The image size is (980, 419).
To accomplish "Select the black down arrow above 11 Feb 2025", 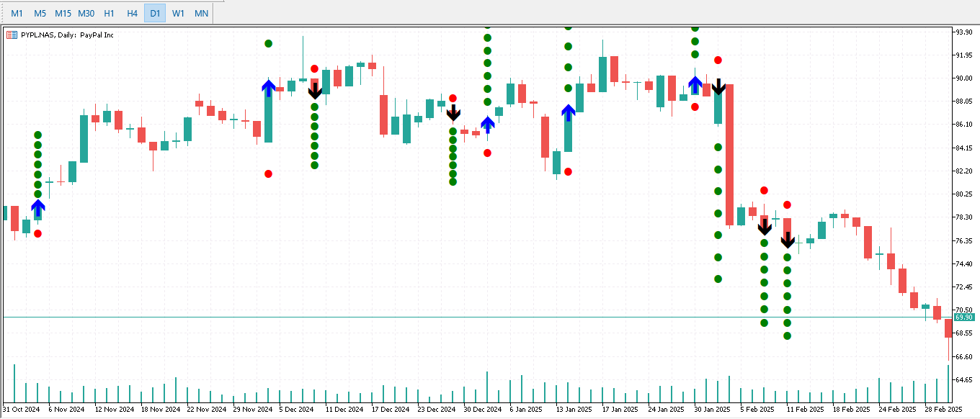I will pyautogui.click(x=788, y=240).
